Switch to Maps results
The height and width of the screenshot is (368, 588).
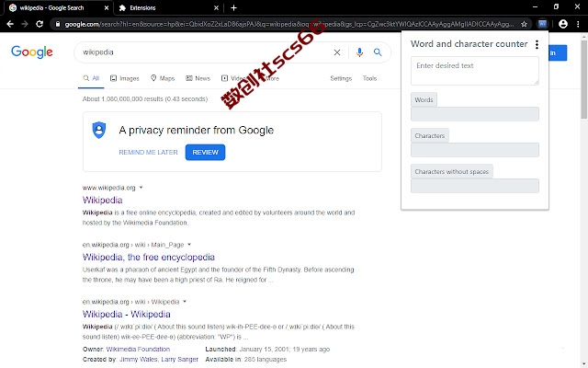pyautogui.click(x=163, y=78)
